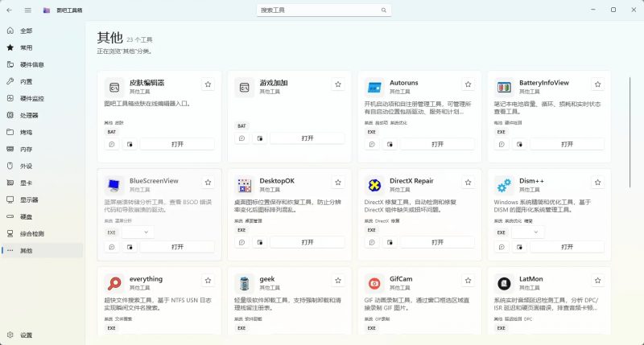Toggle the hamburger navigation menu
644x345 pixels.
tap(28, 10)
